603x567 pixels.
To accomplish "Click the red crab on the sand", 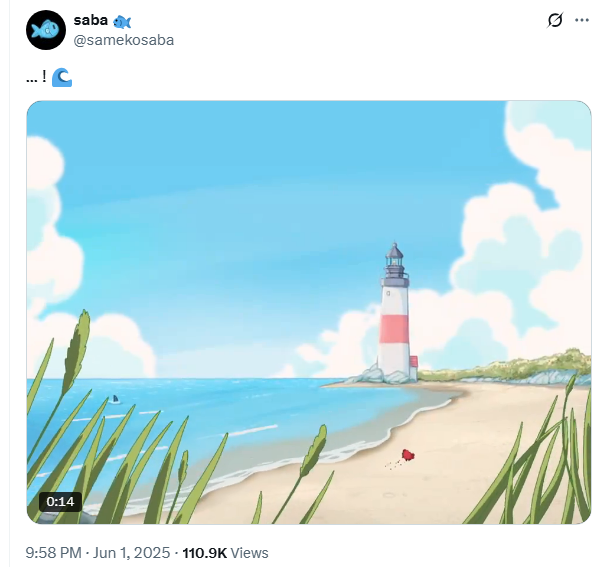I will point(408,455).
